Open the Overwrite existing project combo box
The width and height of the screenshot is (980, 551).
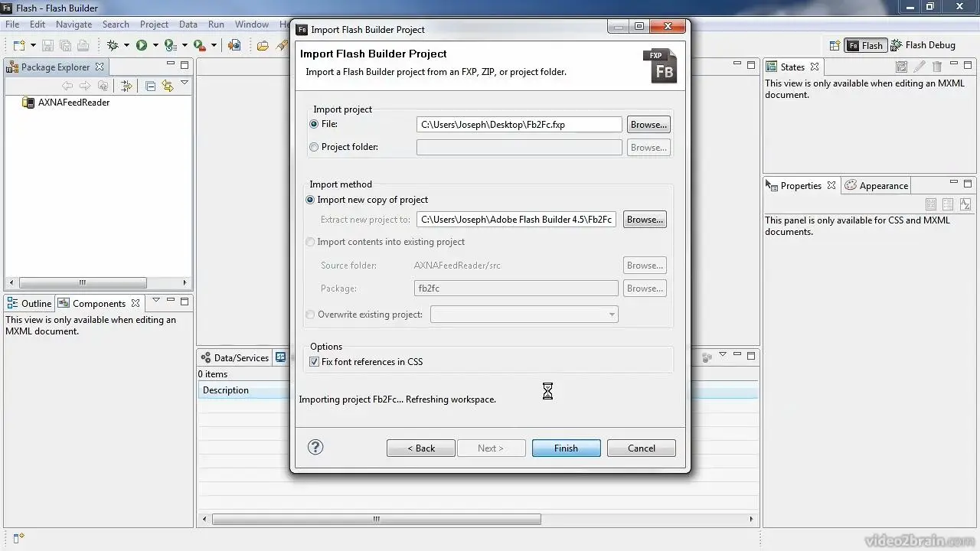[x=524, y=315]
